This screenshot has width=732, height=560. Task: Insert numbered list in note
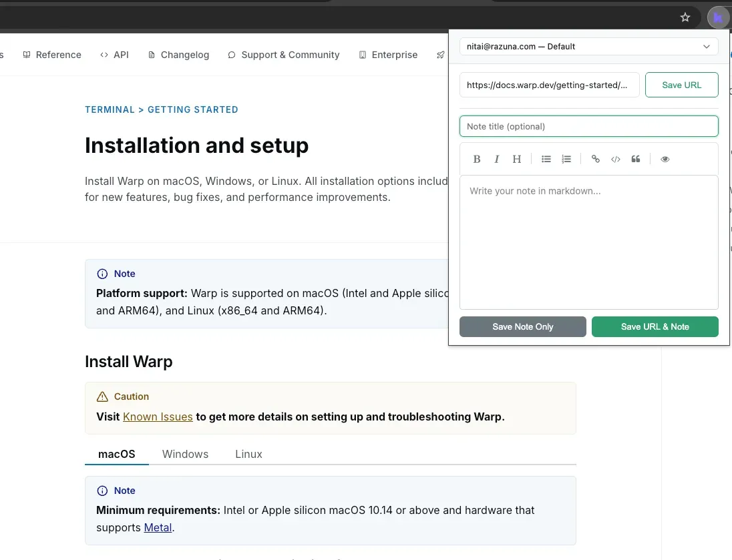click(566, 159)
